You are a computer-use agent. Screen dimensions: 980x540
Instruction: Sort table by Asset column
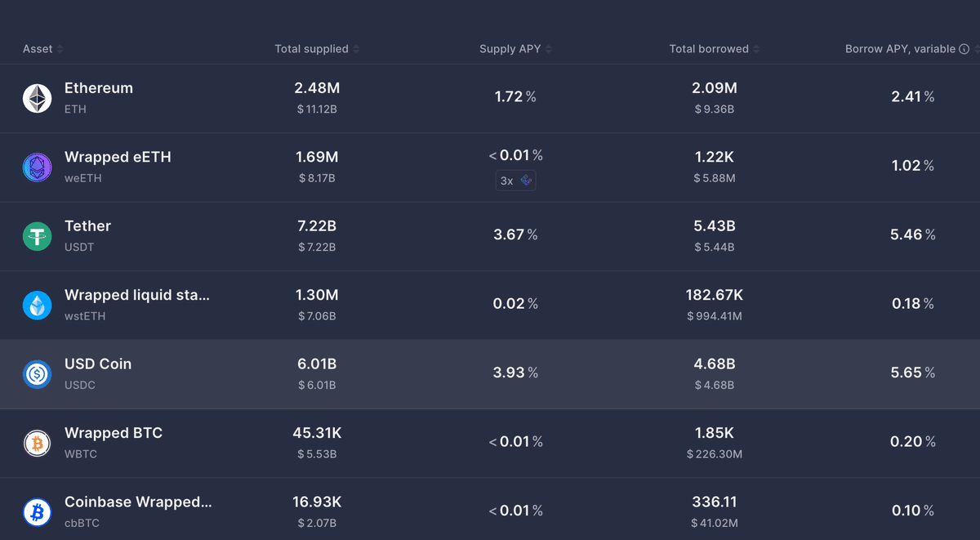[x=38, y=49]
